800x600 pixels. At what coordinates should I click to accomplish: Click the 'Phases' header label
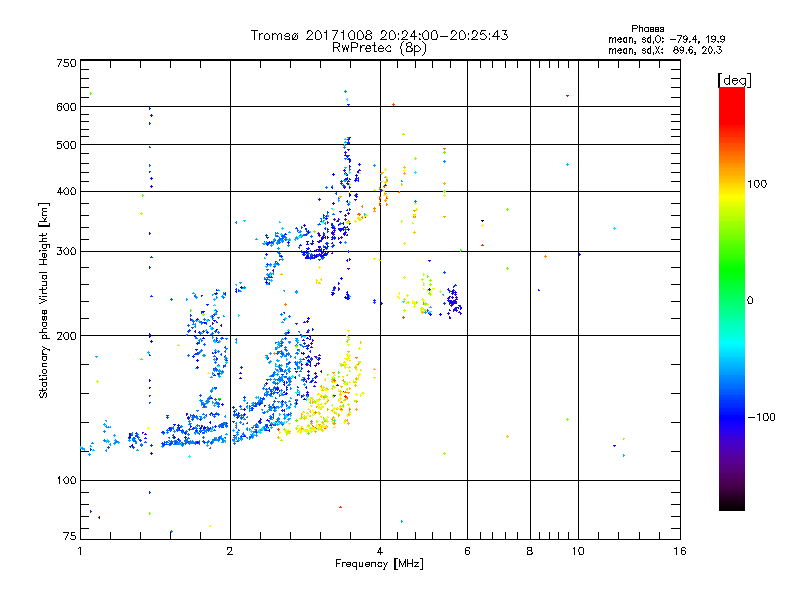coord(647,29)
